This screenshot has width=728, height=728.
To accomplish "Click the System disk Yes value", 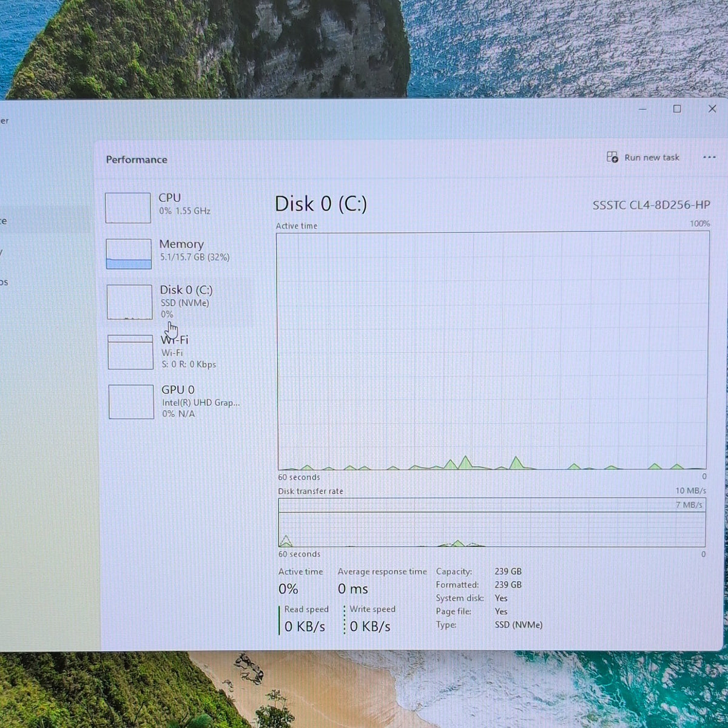I will point(501,598).
